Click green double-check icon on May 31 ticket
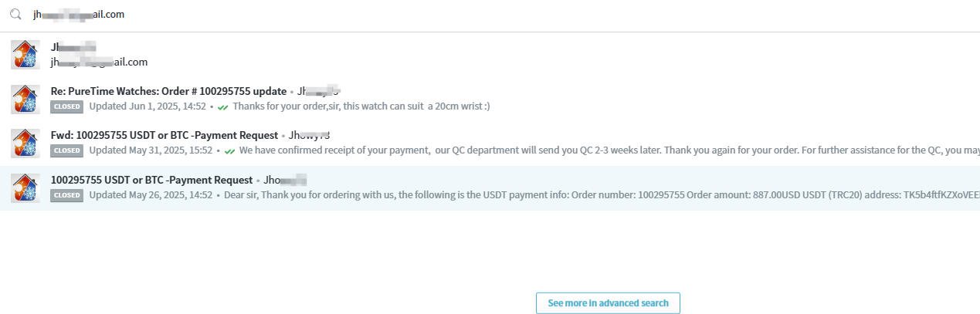 (229, 151)
